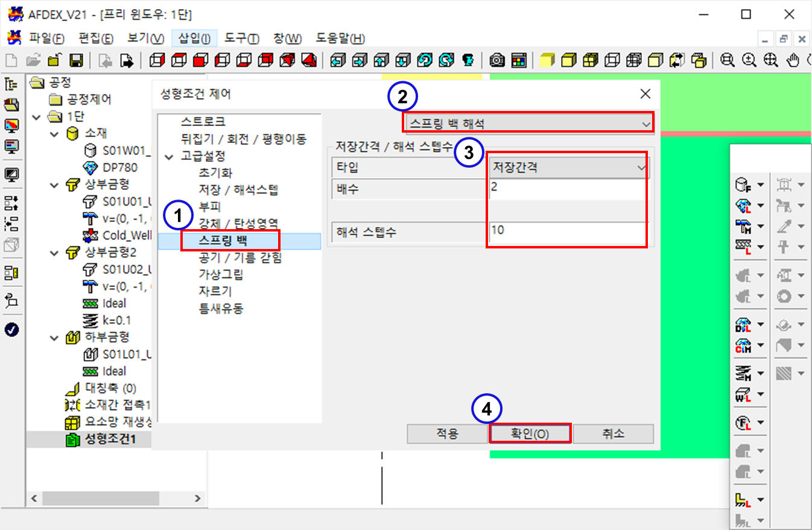The image size is (812, 530).
Task: Click the 확인(O) button
Action: click(x=530, y=434)
